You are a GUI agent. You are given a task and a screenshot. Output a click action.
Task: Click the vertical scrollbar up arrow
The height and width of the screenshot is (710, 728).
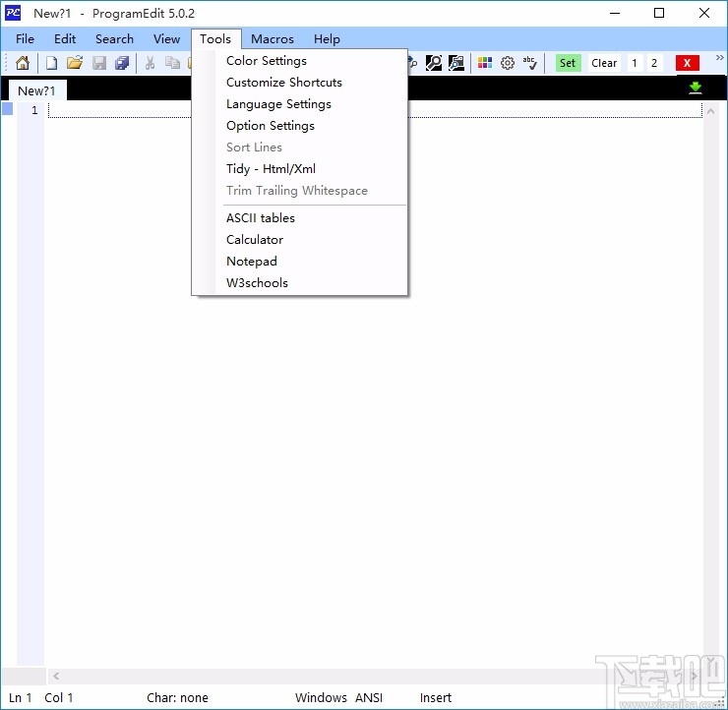(710, 111)
